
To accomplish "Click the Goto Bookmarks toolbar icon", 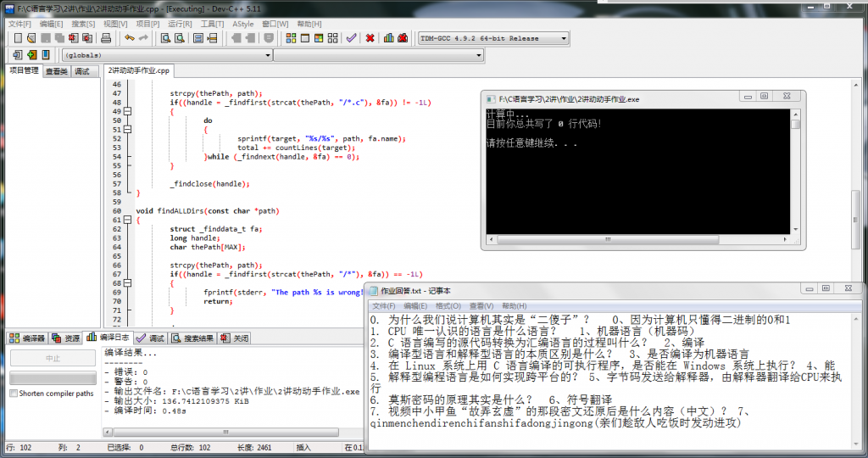I will pyautogui.click(x=46, y=55).
